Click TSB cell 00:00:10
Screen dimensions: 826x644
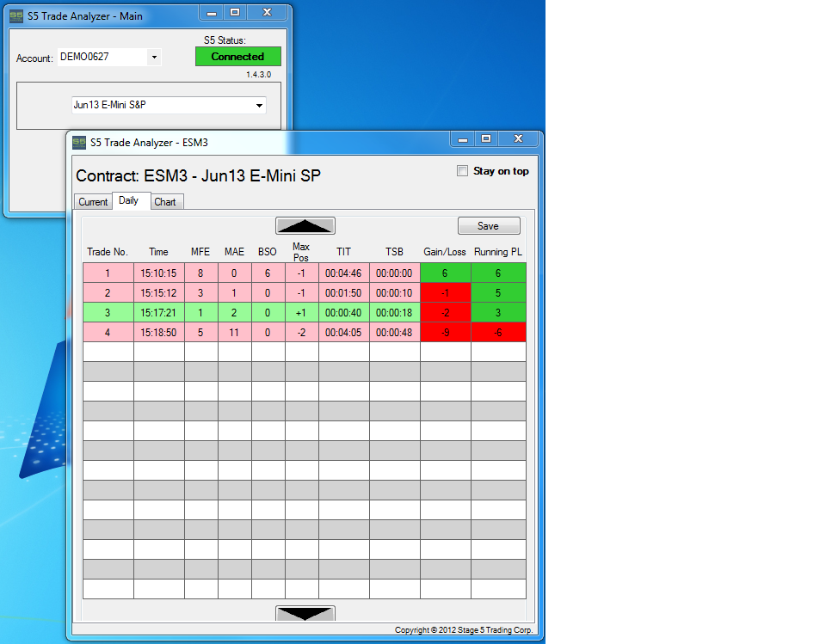coord(395,293)
